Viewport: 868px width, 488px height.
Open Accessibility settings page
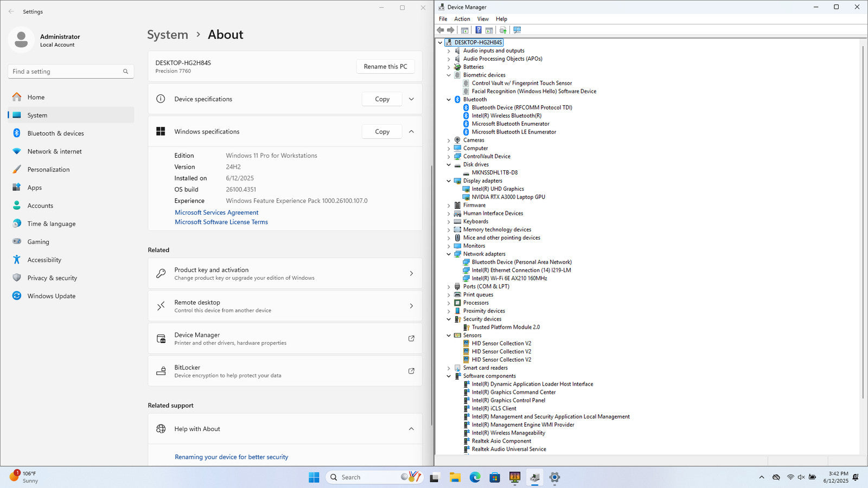71,260
